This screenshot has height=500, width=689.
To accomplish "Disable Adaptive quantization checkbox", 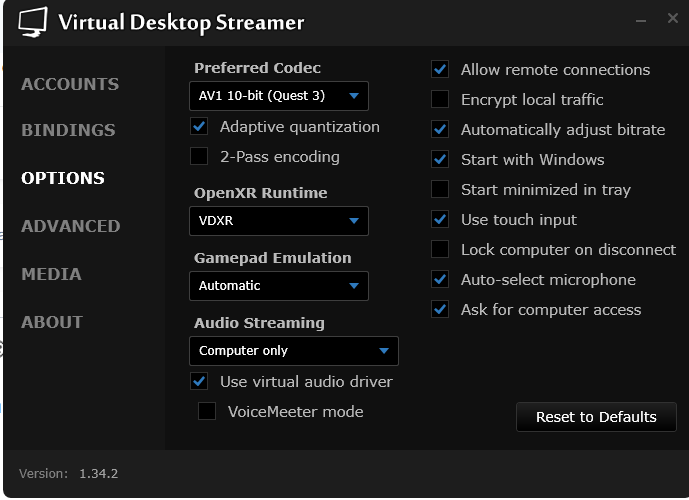I will click(x=199, y=127).
